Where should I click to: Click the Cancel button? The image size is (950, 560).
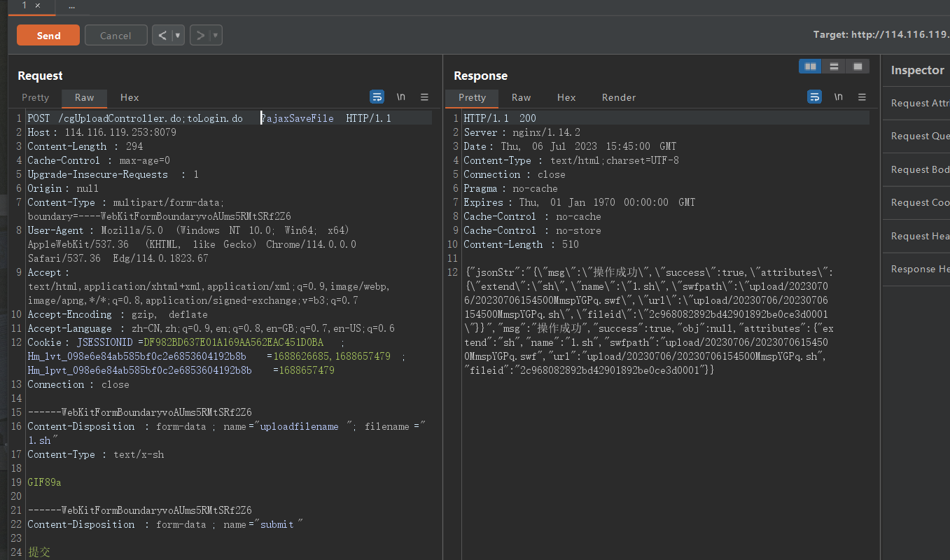coord(116,35)
